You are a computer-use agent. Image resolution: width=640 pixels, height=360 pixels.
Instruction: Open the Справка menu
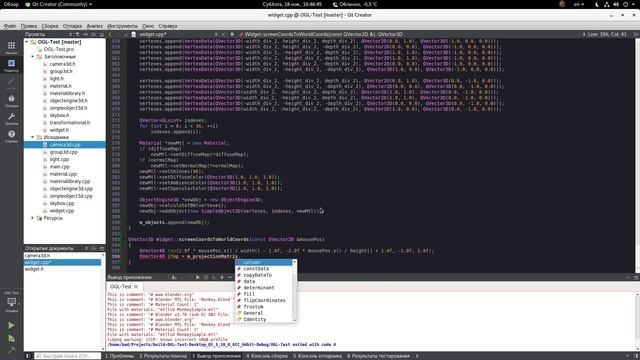[167, 26]
